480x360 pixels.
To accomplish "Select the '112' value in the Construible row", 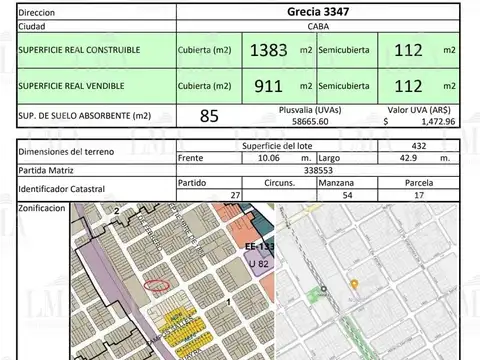I will (408, 50).
